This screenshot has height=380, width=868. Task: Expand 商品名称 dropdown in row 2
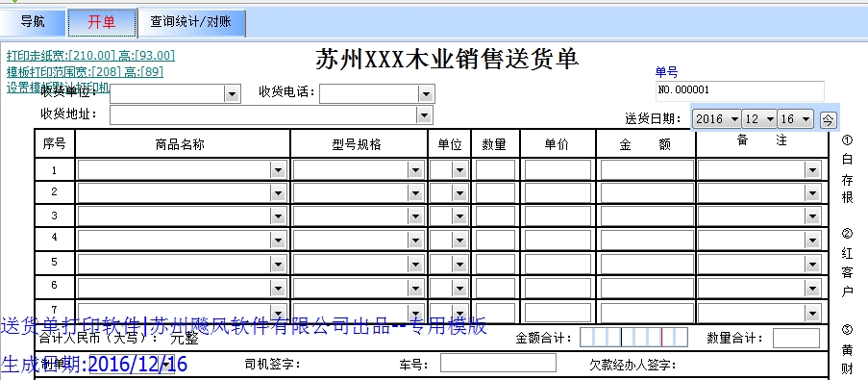point(279,192)
